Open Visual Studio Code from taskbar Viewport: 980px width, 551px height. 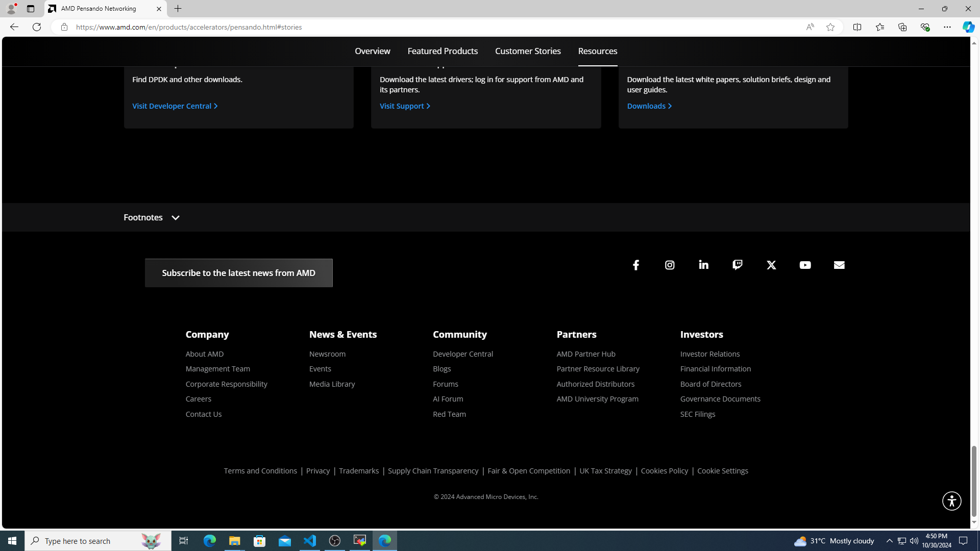tap(310, 541)
